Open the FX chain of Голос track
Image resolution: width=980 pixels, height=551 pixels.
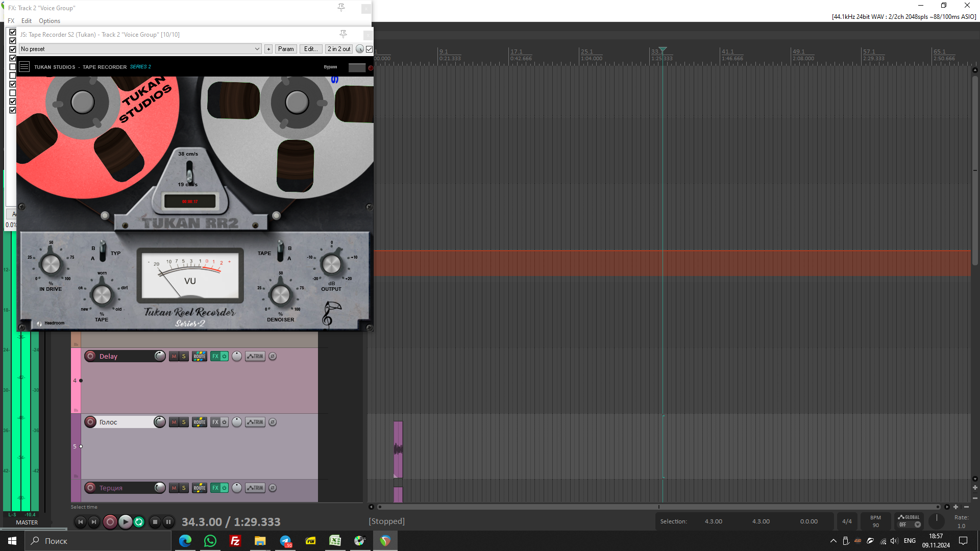tap(215, 422)
